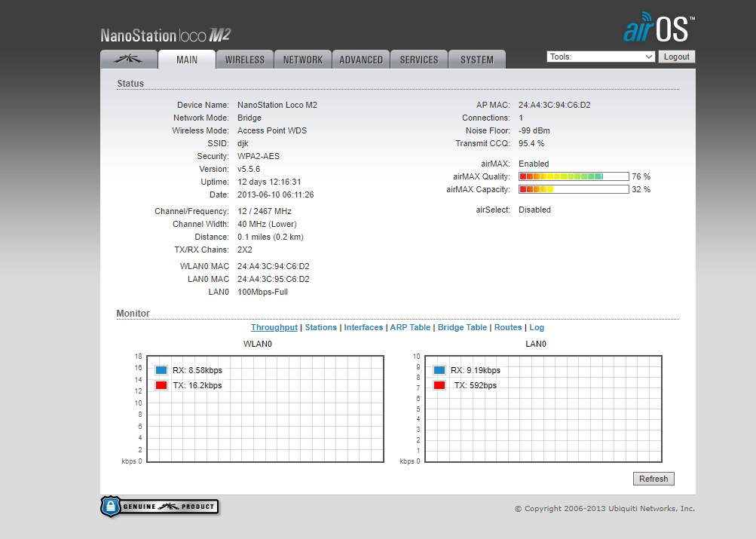Click the Network Mode value Bridge
756x539 pixels.
249,118
